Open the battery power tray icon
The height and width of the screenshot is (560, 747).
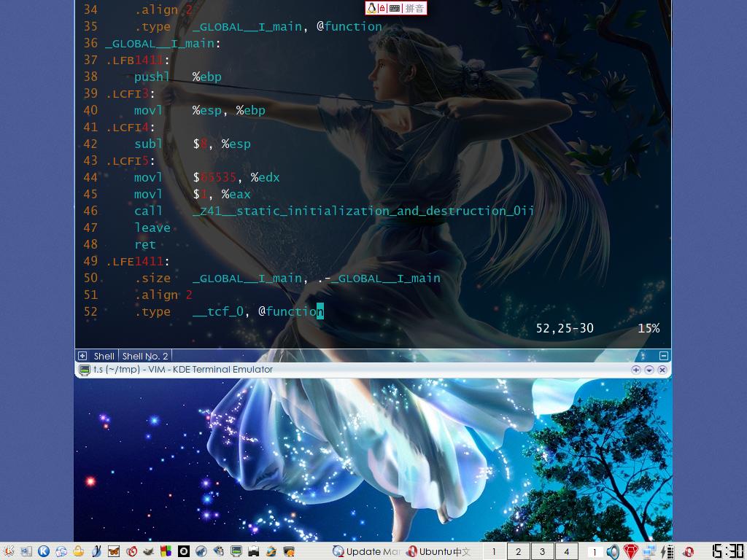pos(668,551)
